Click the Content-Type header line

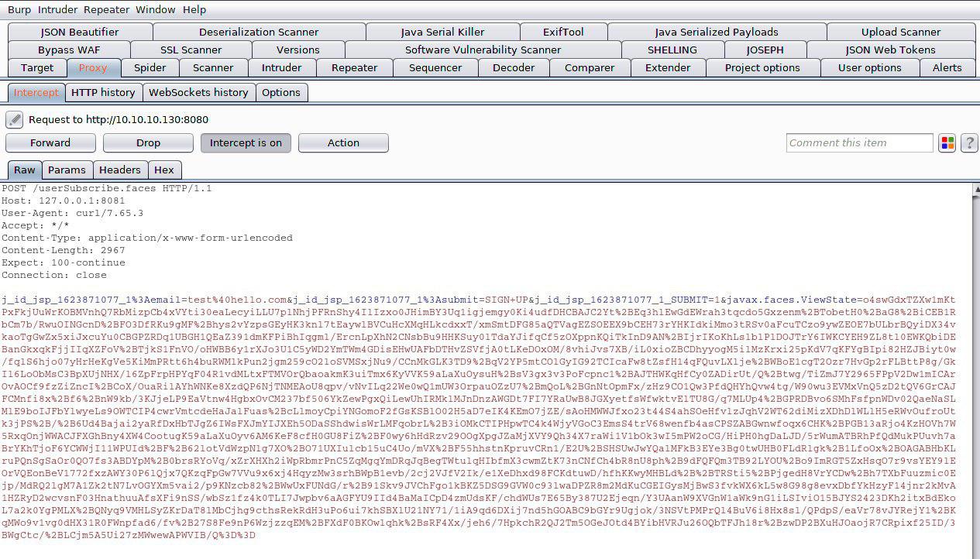click(x=147, y=238)
